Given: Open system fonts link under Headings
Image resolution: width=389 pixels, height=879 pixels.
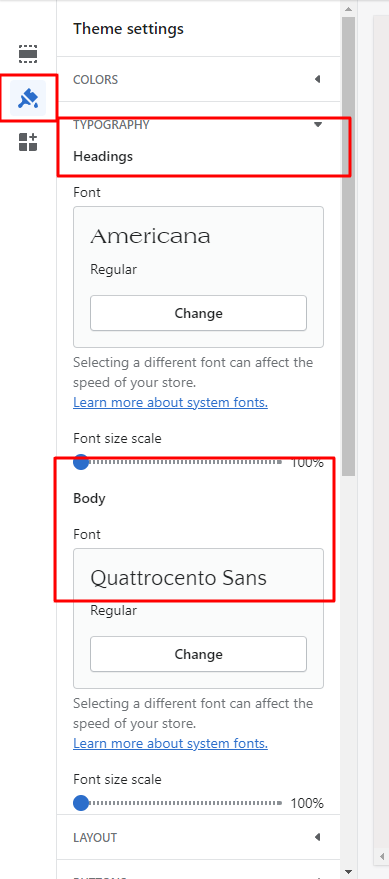Looking at the screenshot, I should [170, 403].
